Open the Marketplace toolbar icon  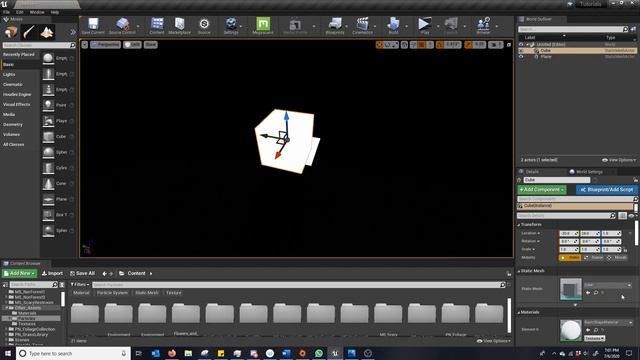click(x=180, y=24)
